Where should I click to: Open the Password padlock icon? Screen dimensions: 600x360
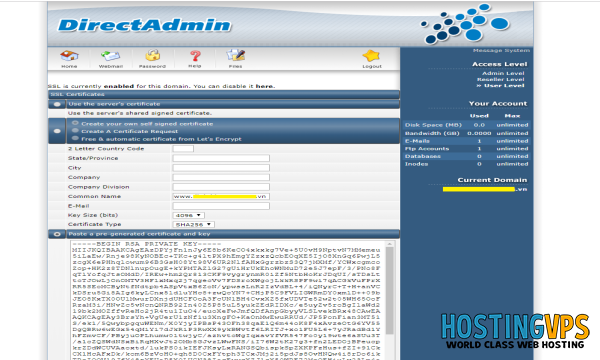point(152,56)
